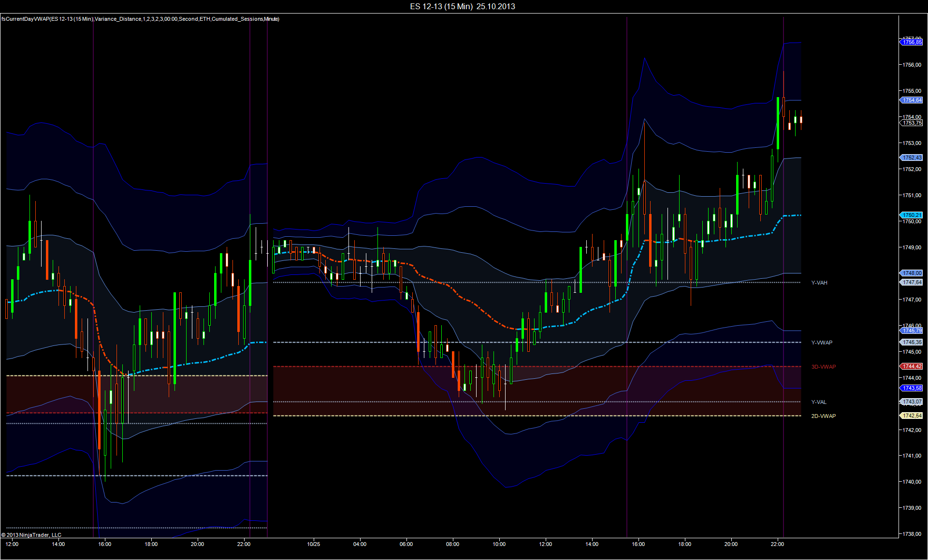Click the NinjaTrader LLC copyright text
928x560 pixels.
click(31, 535)
